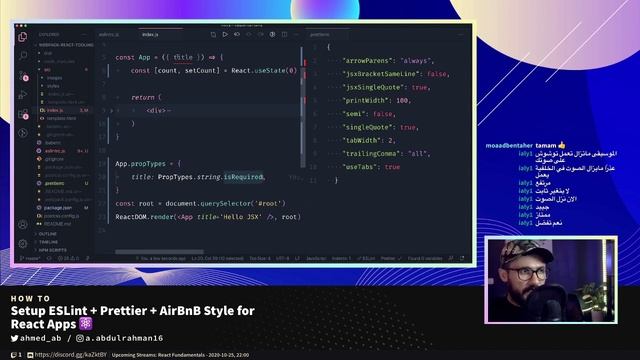Open .gitignore in the file explorer

point(54,159)
